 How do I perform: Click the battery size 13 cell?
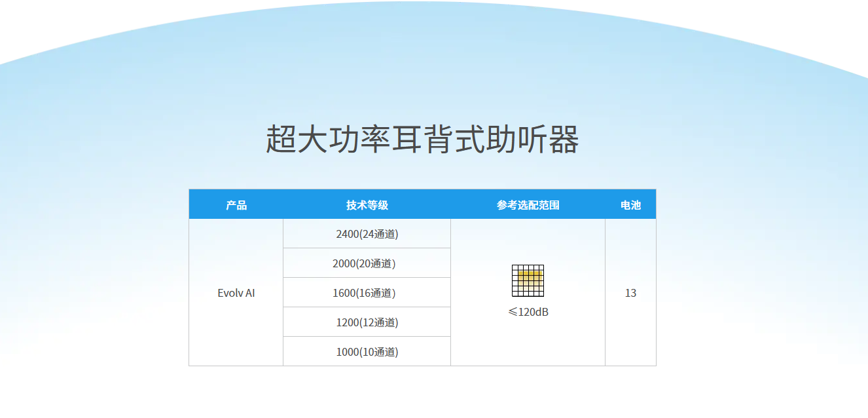click(630, 293)
